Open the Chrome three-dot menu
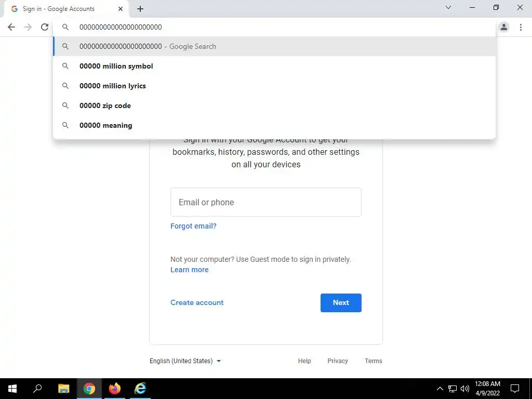The width and height of the screenshot is (532, 399). click(521, 27)
